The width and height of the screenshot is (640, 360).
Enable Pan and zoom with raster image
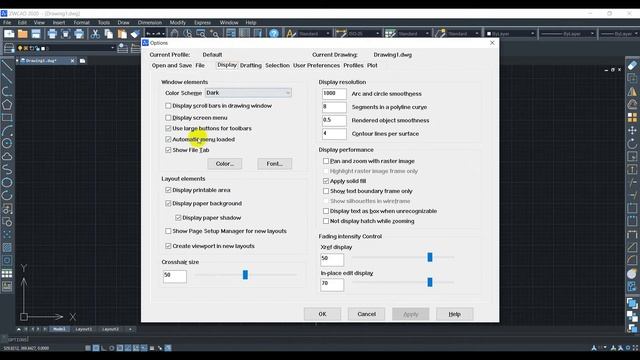click(x=326, y=161)
